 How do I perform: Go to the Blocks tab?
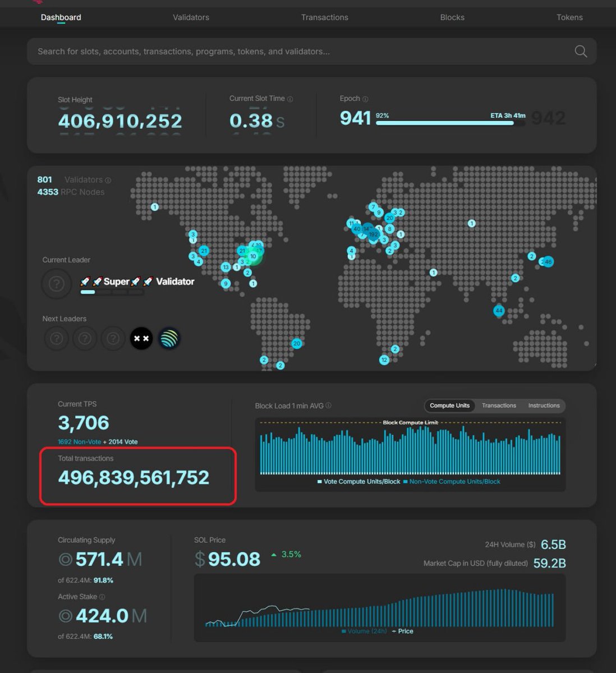click(x=452, y=17)
